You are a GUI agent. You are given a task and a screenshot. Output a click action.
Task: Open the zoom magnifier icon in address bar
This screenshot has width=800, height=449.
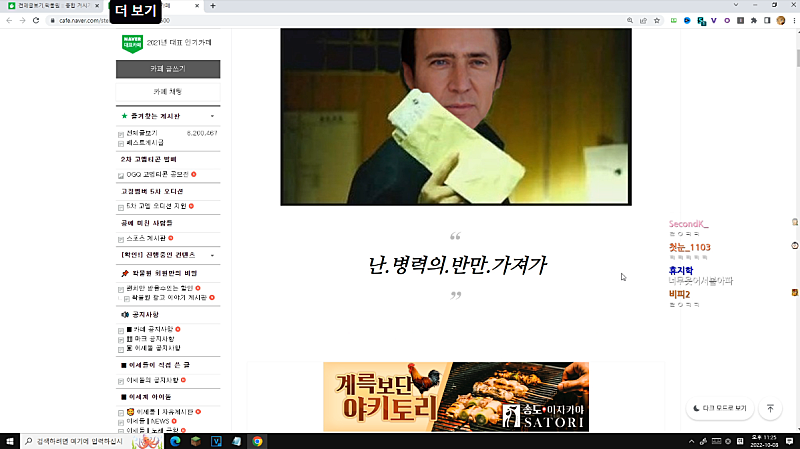pos(630,20)
